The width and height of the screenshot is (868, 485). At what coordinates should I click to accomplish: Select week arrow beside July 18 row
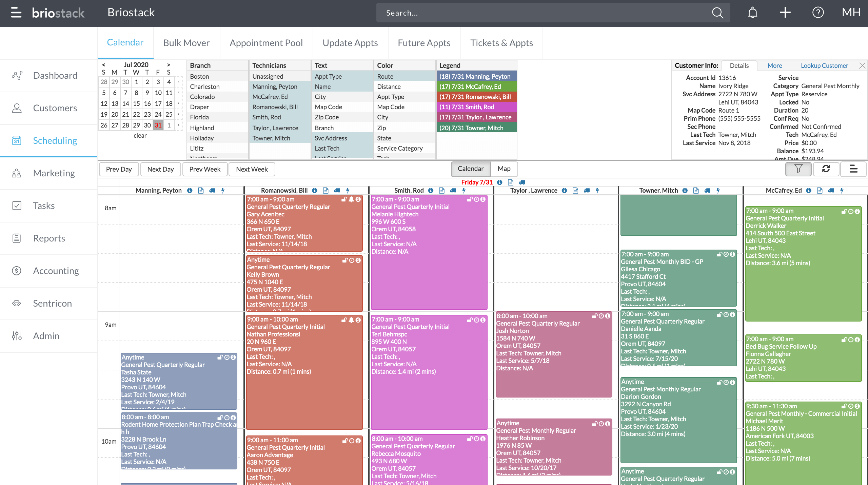click(179, 103)
